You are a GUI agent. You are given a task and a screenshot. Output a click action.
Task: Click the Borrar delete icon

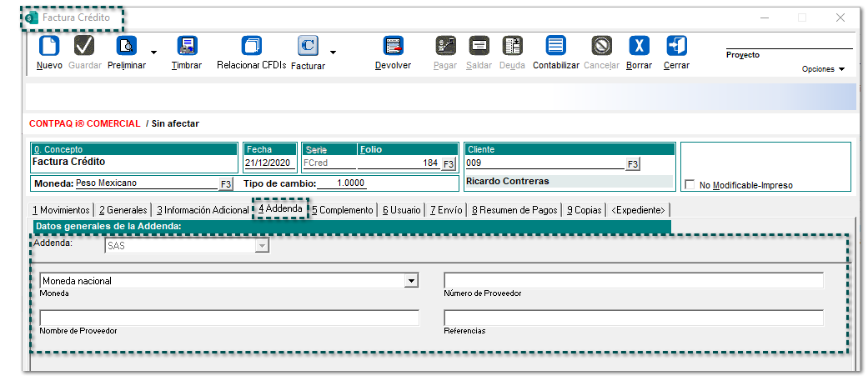click(639, 46)
